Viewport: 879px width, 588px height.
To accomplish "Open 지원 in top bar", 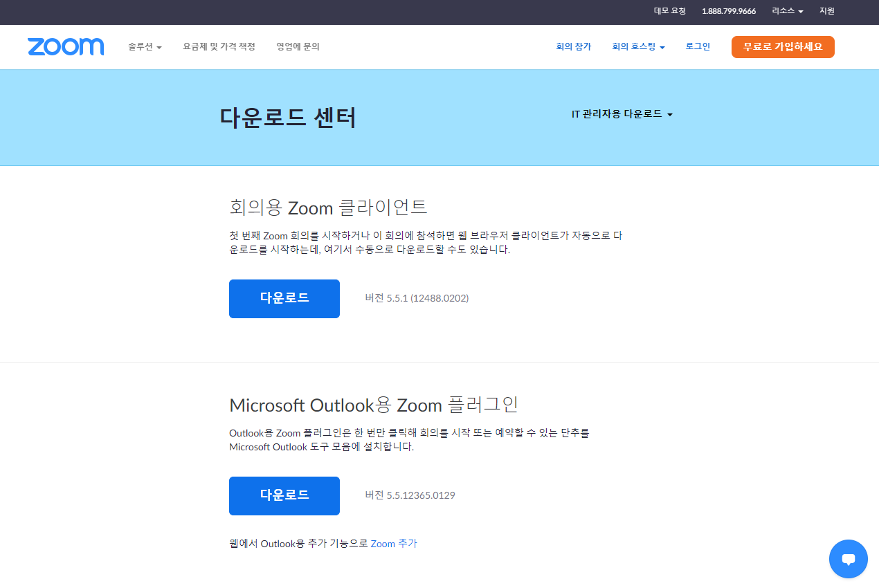I will tap(827, 11).
